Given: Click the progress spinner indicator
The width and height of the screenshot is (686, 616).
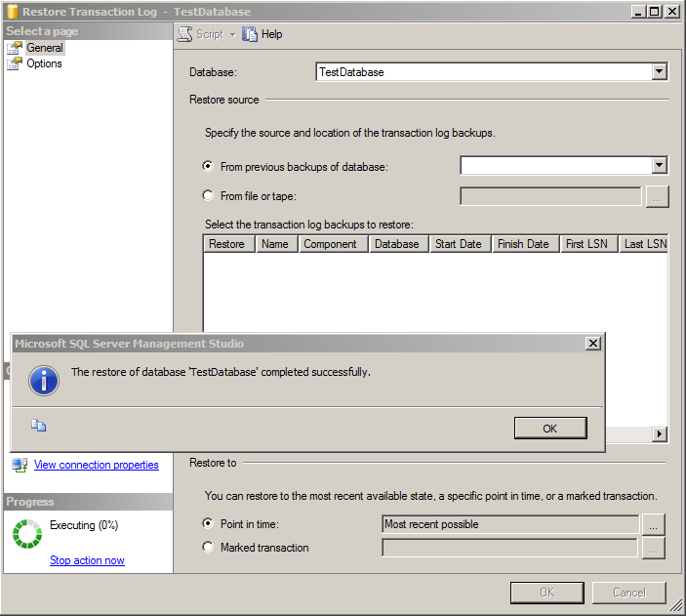Looking at the screenshot, I should pos(27,534).
